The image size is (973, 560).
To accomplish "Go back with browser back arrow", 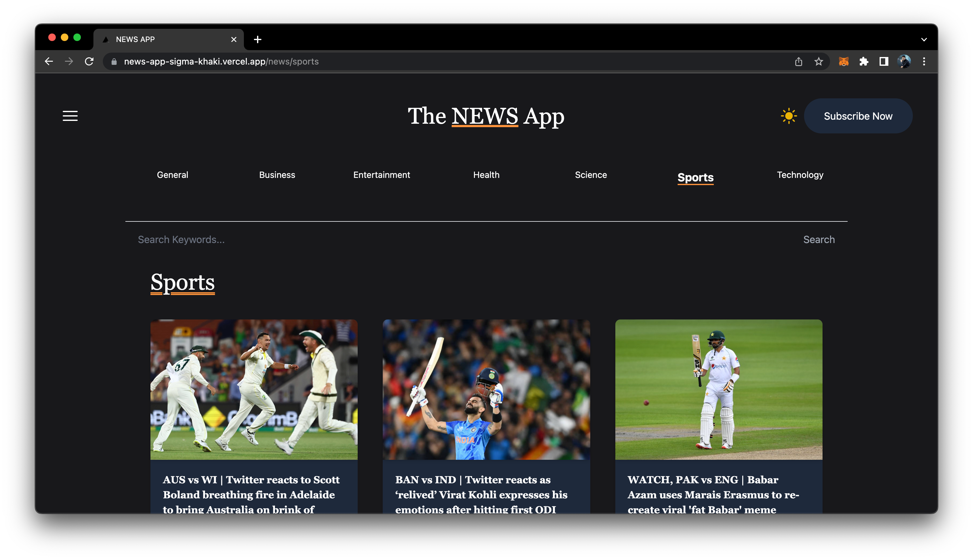I will pyautogui.click(x=49, y=61).
